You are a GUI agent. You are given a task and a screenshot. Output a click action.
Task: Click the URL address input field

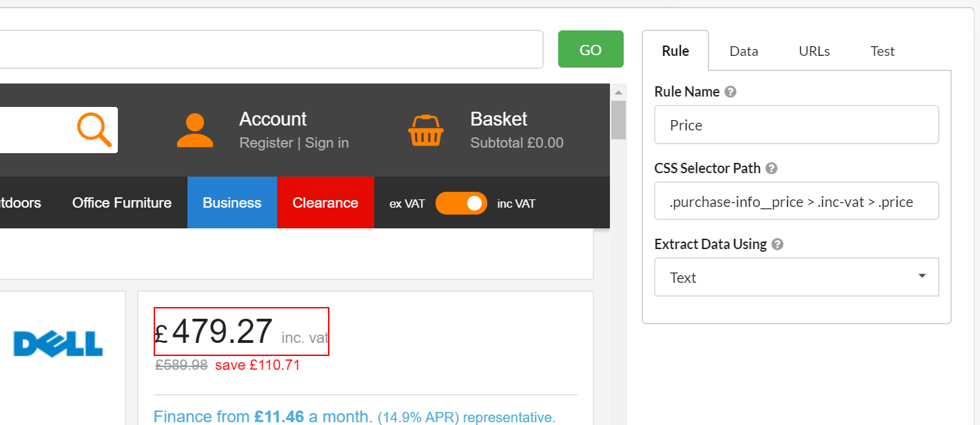tap(272, 50)
